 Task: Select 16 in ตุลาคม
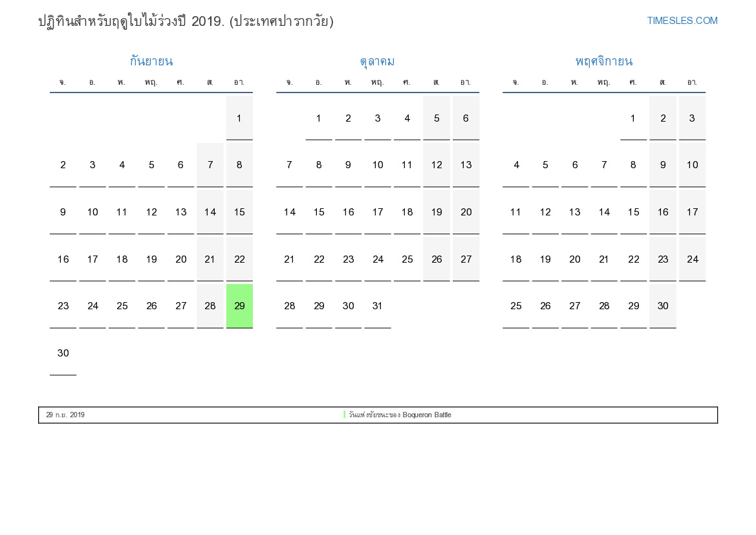coord(348,212)
